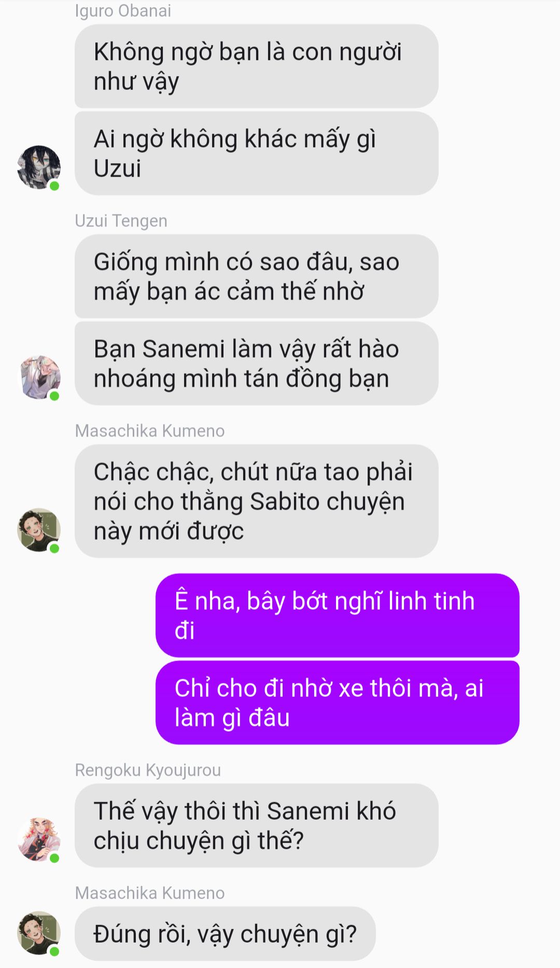Click Rengoku Kyoujurou's green online status dot
Image resolution: width=560 pixels, height=968 pixels.
[x=54, y=858]
